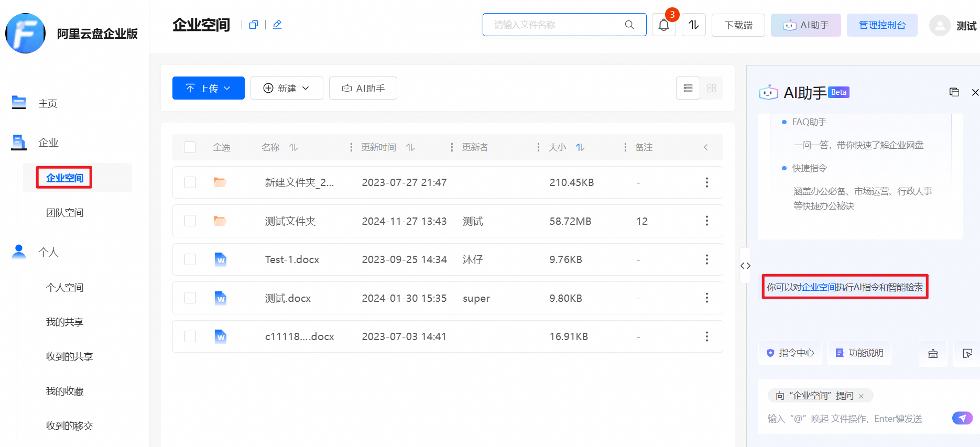Switch to grid view layout
This screenshot has width=980, height=447.
click(712, 88)
